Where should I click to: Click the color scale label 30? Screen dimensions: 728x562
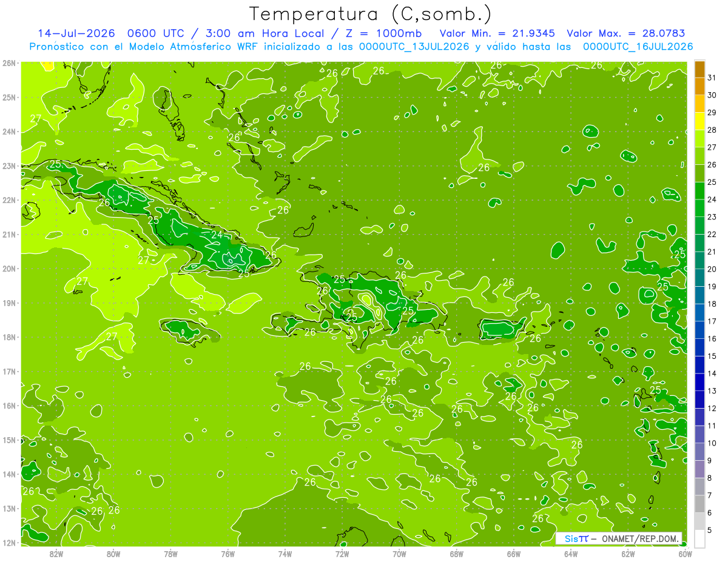[x=712, y=95]
